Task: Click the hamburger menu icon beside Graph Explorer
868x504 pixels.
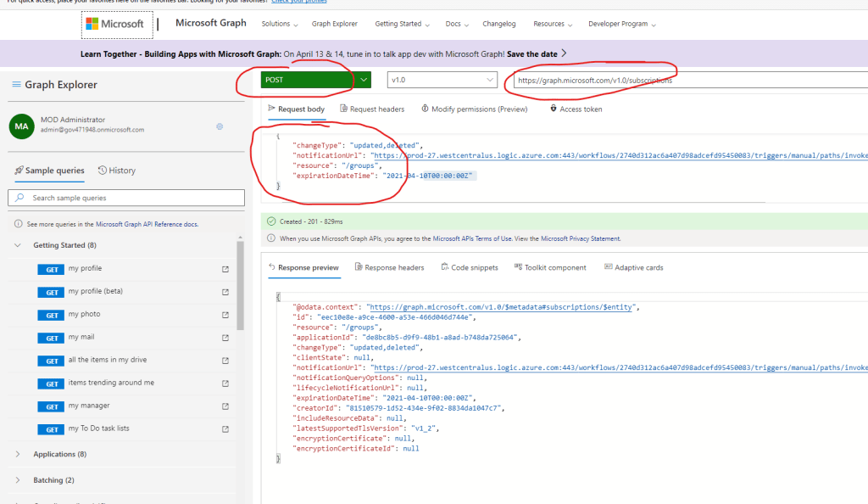Action: tap(16, 85)
